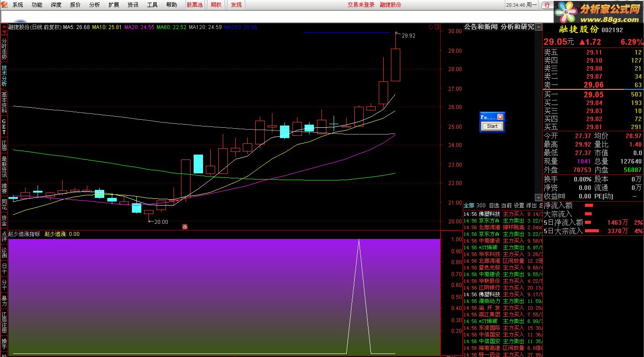Click the 期权 toolbar button
644x357 pixels.
216,5
